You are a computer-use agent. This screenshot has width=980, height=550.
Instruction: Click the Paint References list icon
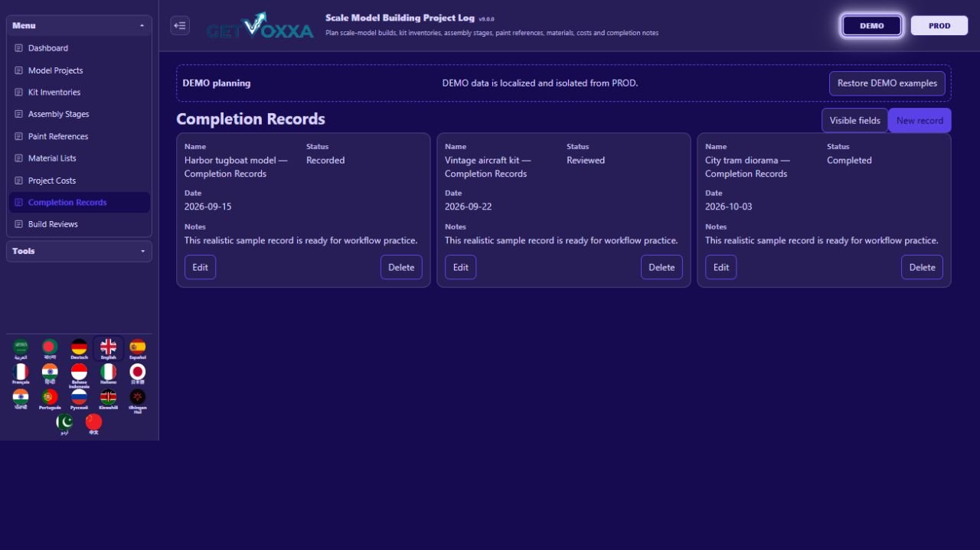19,136
